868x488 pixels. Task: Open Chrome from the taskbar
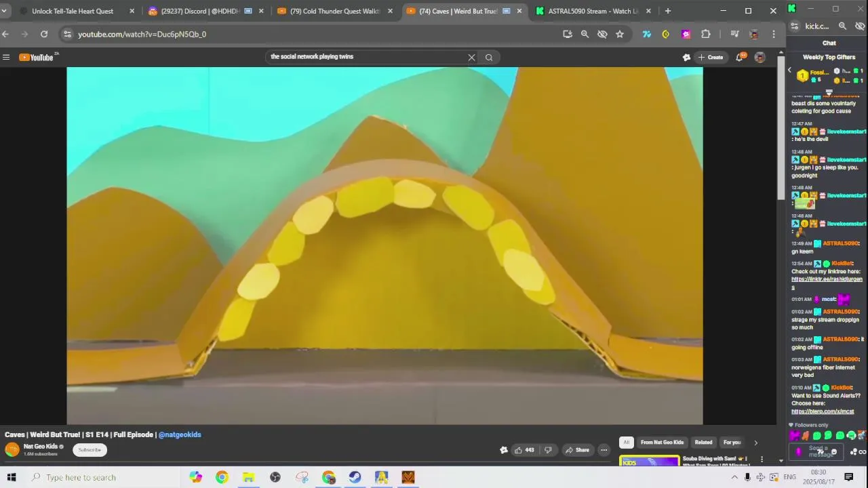(x=222, y=477)
